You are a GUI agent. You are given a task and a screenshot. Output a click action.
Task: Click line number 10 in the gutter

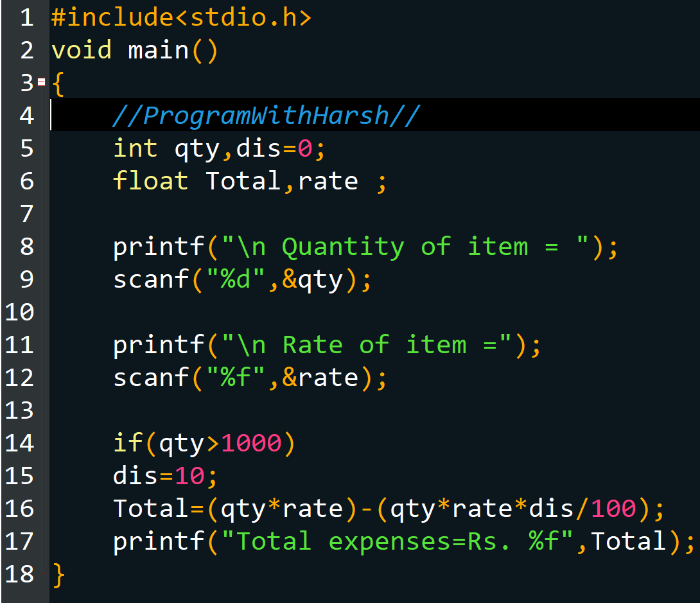point(20,313)
